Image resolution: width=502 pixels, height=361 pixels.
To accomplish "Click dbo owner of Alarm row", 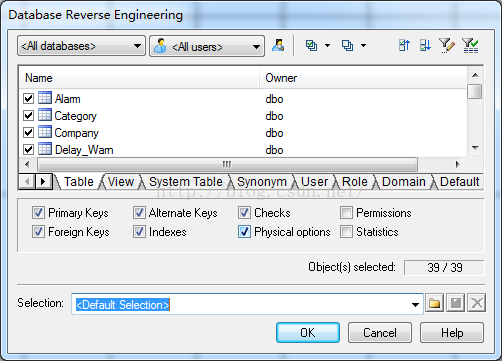I will tap(274, 99).
